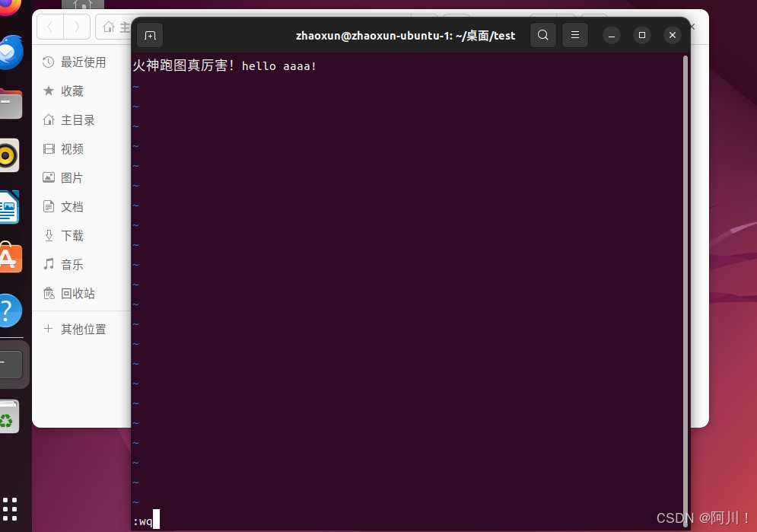Maximize the terminal window
The height and width of the screenshot is (532, 757).
[x=641, y=35]
